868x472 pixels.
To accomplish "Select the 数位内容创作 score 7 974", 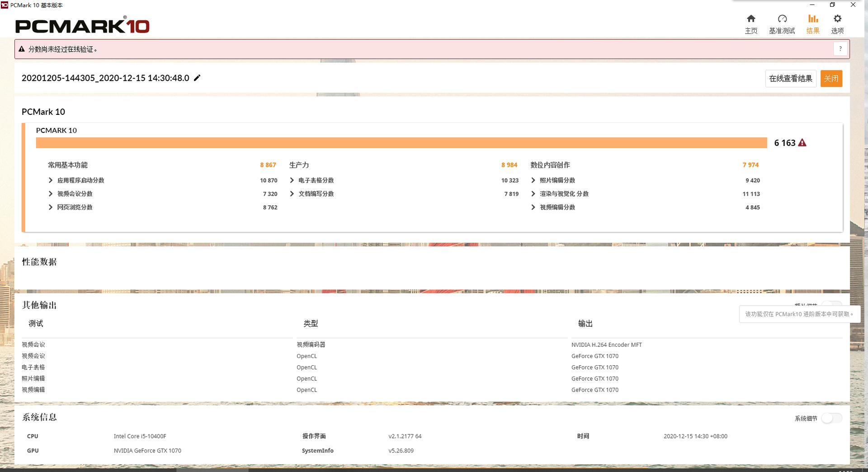I will click(x=750, y=165).
